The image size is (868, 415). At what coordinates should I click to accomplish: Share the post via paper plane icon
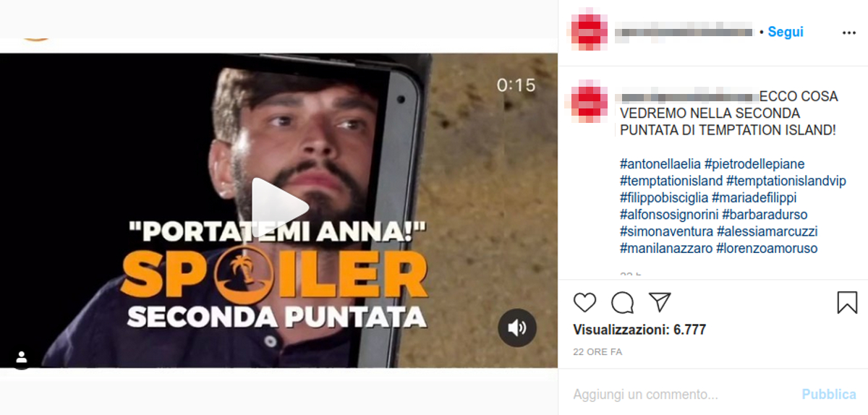point(660,302)
